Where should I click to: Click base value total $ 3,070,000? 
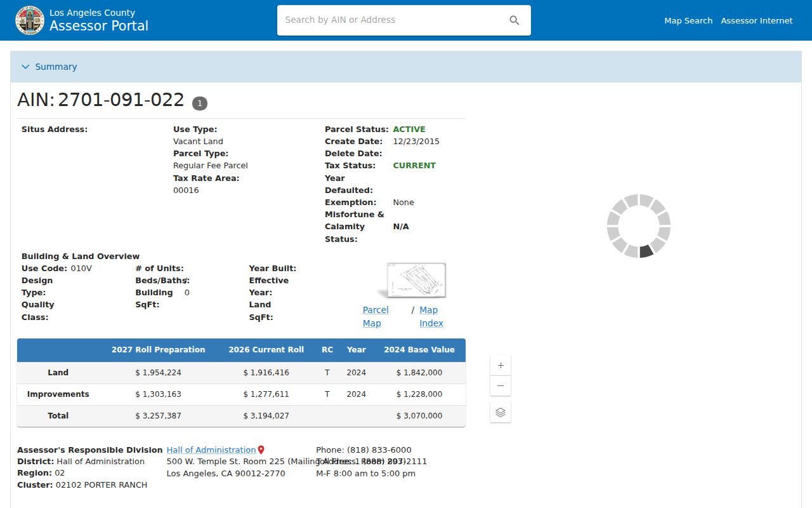point(419,416)
